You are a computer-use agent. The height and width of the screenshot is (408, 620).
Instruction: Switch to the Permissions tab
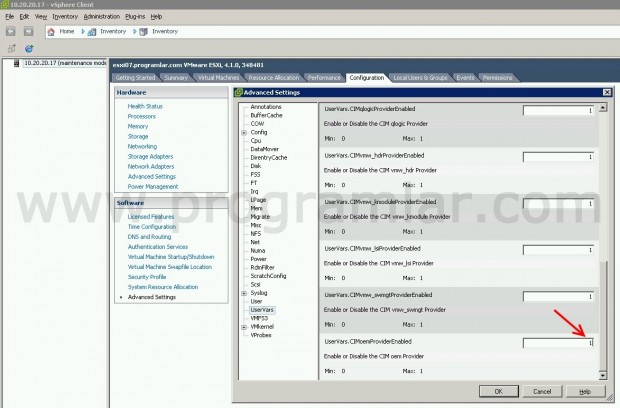click(x=497, y=77)
